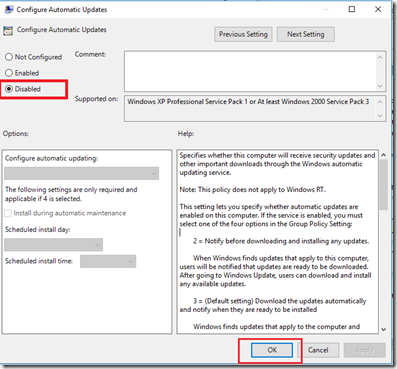
Task: Click the Help pane scrollbar thumb
Action: pos(383,184)
